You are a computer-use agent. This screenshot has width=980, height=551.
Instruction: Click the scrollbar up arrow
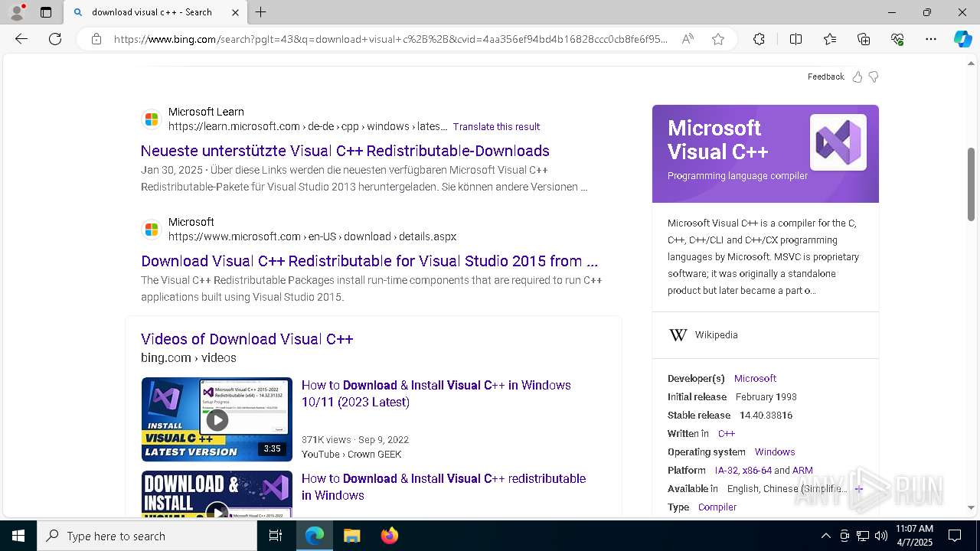pos(972,63)
